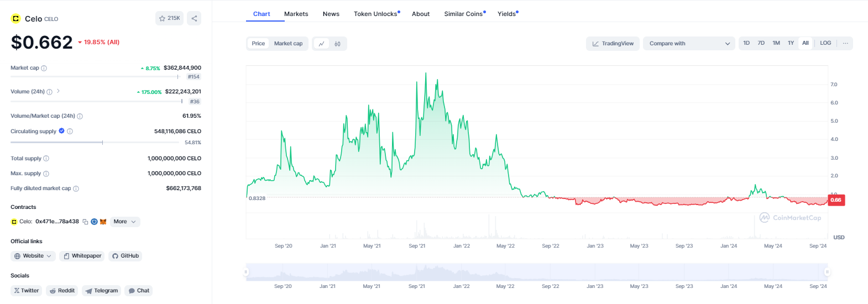The height and width of the screenshot is (304, 868).
Task: Select All time range
Action: [x=806, y=43]
